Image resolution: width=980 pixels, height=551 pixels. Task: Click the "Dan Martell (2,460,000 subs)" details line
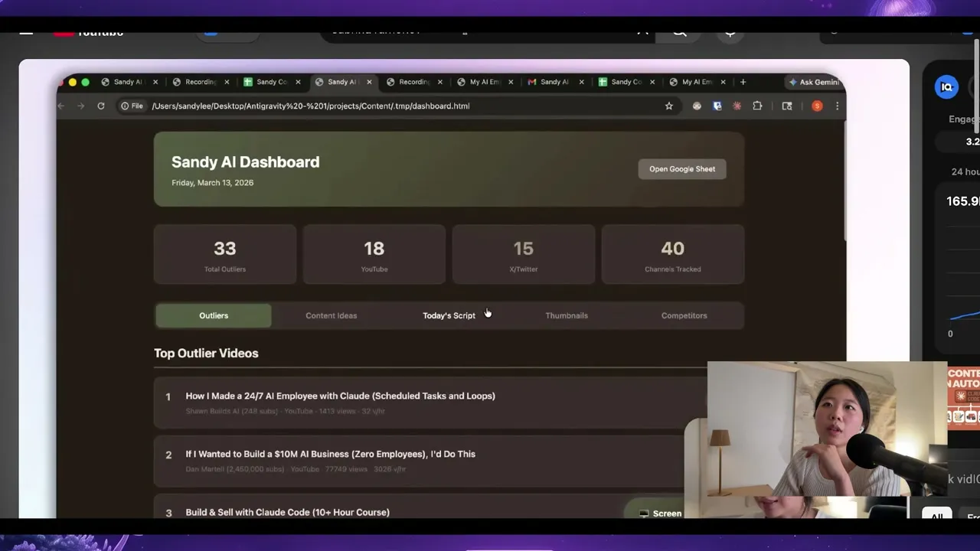296,469
